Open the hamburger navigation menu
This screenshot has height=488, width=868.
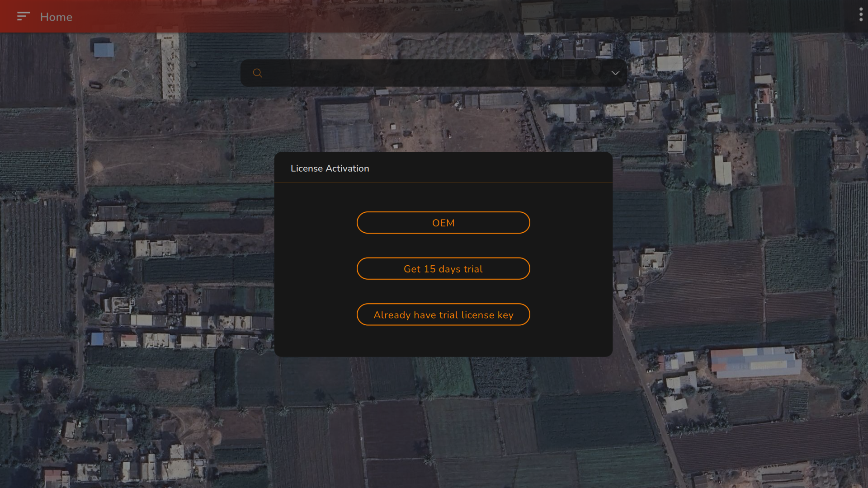(23, 17)
